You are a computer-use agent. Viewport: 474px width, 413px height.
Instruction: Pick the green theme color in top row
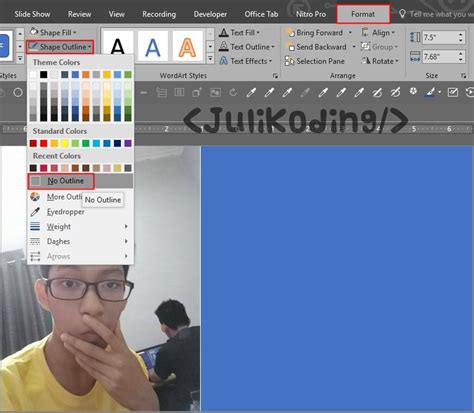[128, 74]
